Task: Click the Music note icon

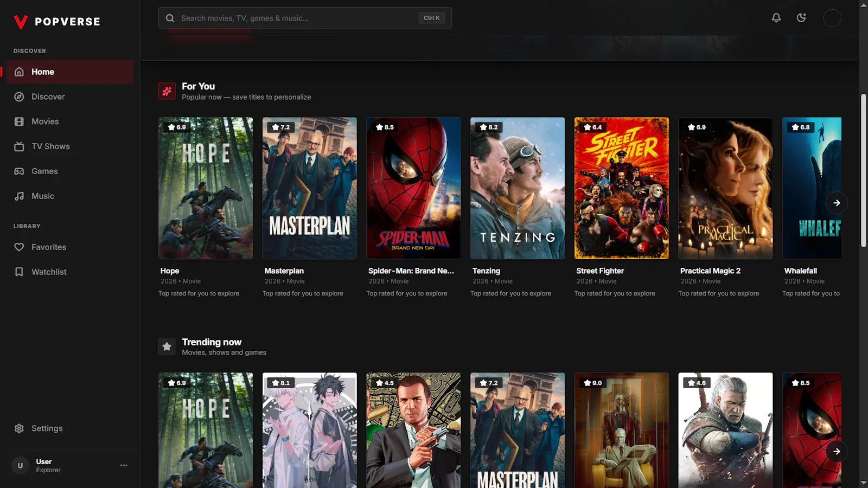Action: point(19,196)
